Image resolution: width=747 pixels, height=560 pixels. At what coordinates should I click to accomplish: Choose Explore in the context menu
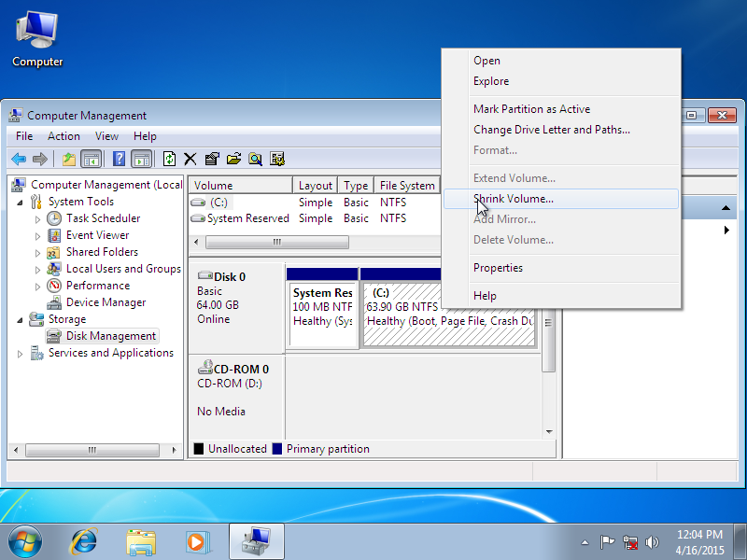pos(561,81)
